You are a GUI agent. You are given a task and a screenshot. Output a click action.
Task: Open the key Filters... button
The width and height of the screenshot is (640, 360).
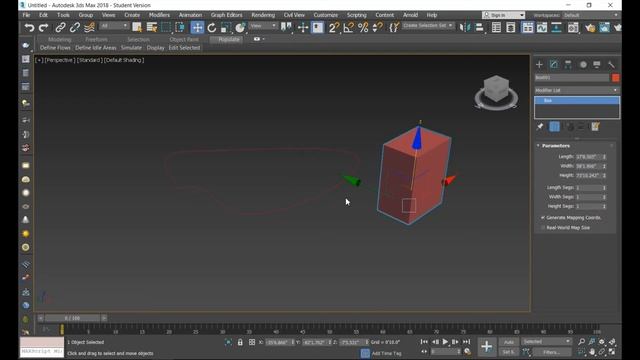(551, 352)
